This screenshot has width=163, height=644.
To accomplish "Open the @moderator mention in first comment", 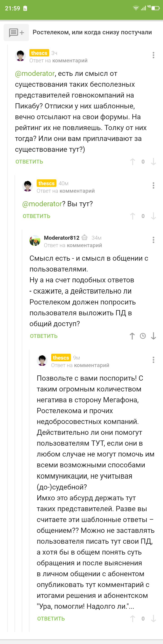I will 35,73.
